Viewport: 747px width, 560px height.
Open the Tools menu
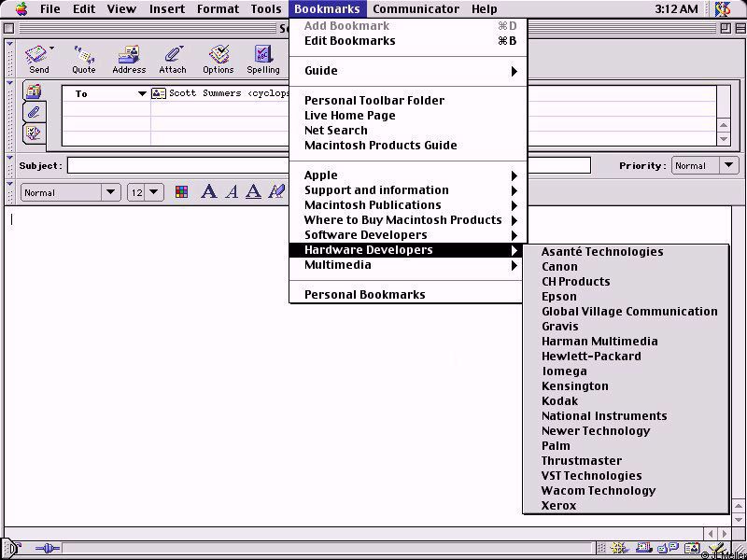coord(266,9)
